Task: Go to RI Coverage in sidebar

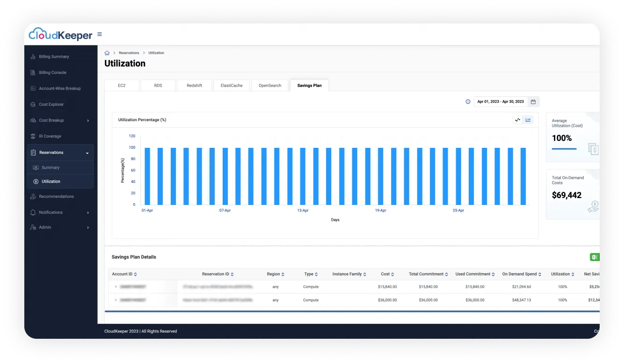Action: (x=50, y=136)
